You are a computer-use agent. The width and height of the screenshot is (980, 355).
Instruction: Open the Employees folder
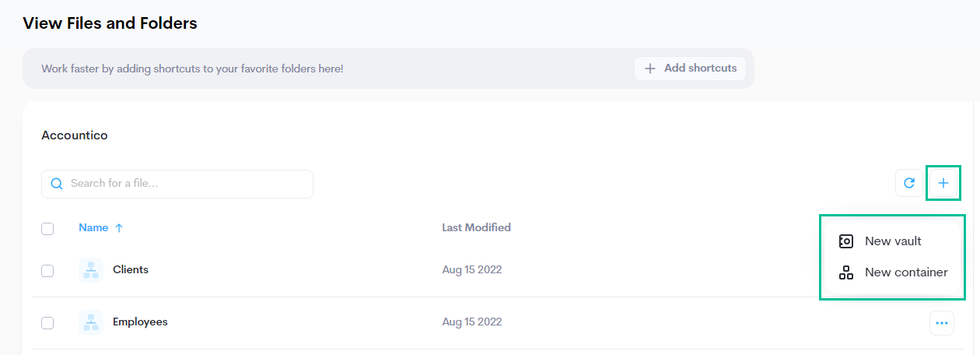pos(140,322)
